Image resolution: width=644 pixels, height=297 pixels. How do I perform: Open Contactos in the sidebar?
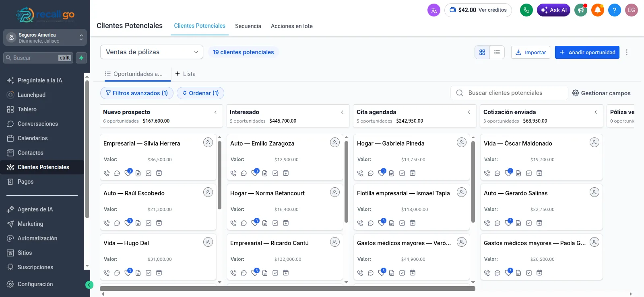point(31,153)
